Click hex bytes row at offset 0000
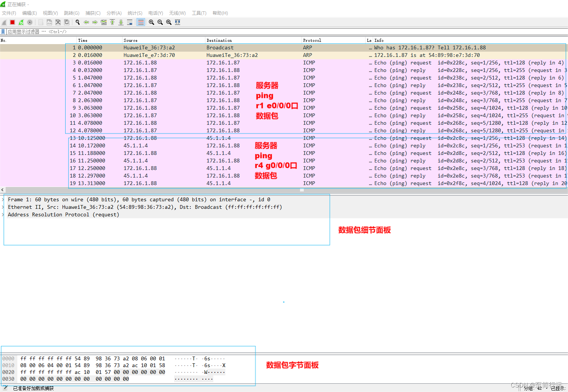 (93, 358)
